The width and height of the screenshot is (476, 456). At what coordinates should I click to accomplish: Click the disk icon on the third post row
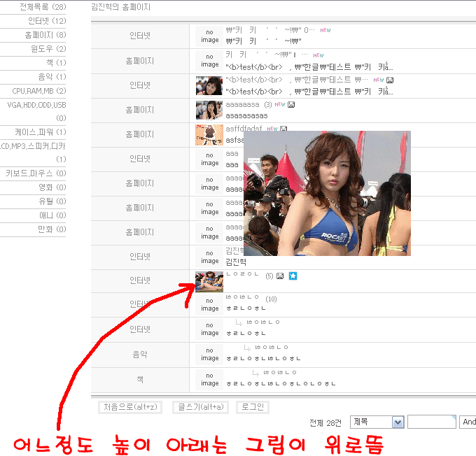(x=389, y=80)
